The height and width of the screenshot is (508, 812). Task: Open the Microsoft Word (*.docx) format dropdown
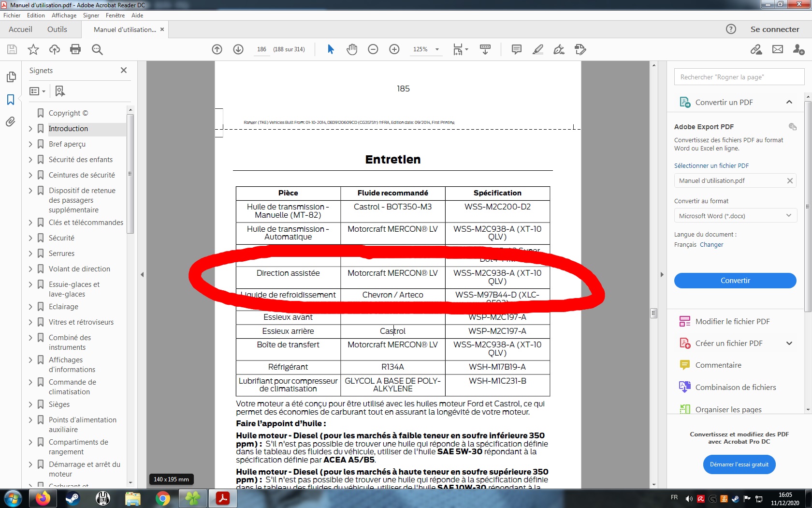[x=735, y=216]
